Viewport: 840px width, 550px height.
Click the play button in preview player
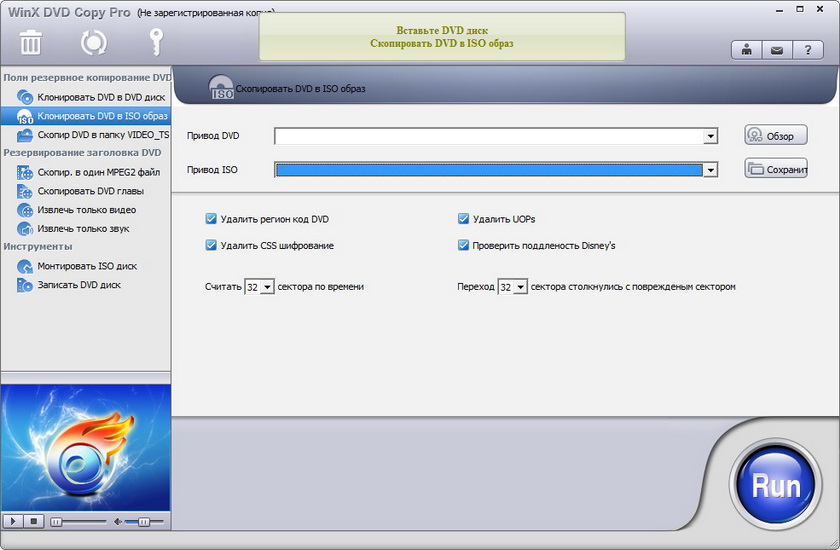13,521
